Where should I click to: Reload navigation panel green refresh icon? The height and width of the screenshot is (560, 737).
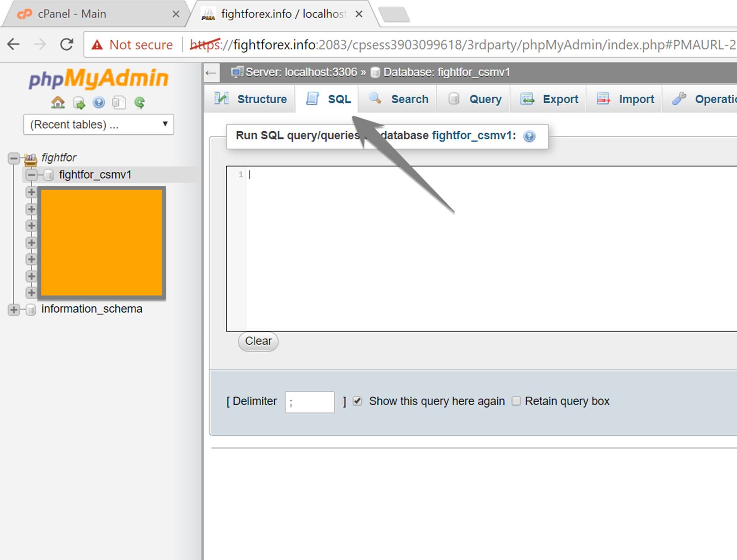point(139,103)
